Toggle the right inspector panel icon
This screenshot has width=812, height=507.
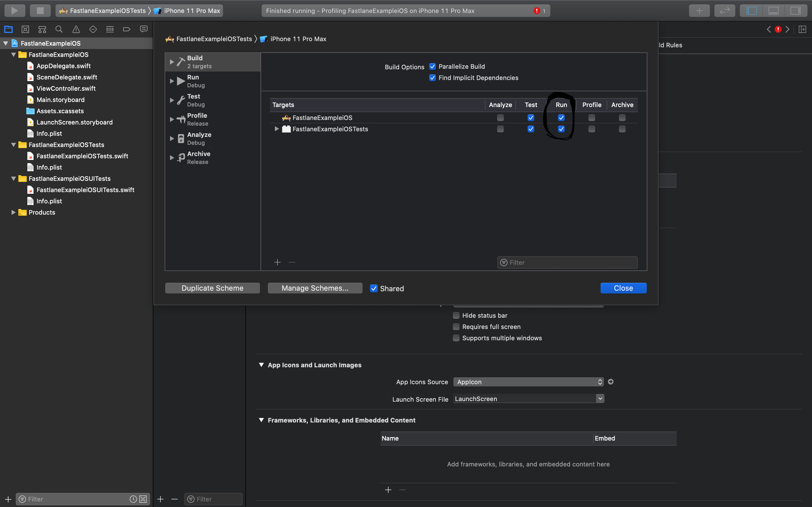[x=795, y=11]
